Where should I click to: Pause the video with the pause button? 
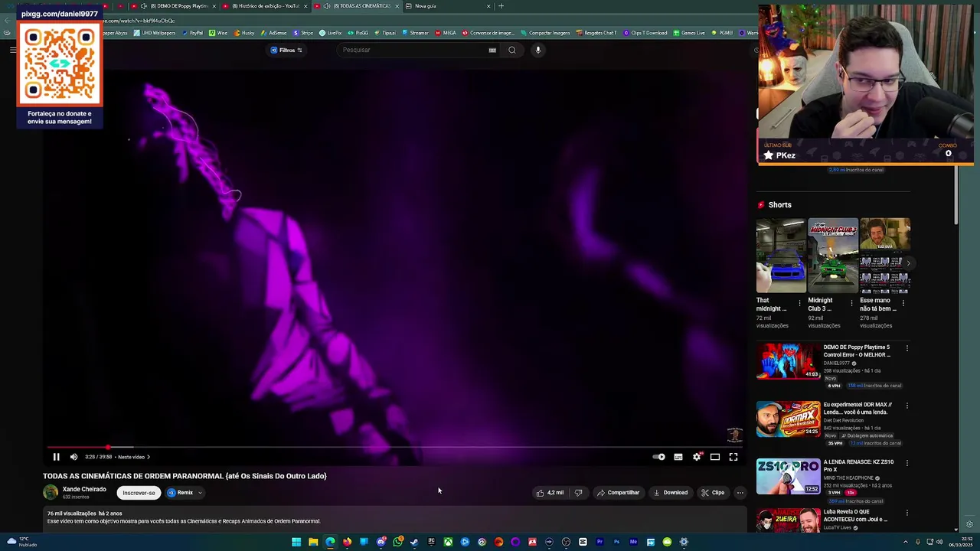(x=56, y=457)
